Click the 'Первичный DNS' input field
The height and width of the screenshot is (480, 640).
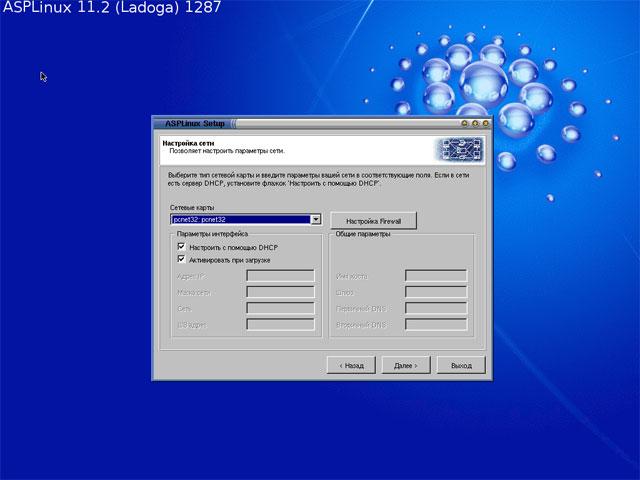point(436,308)
